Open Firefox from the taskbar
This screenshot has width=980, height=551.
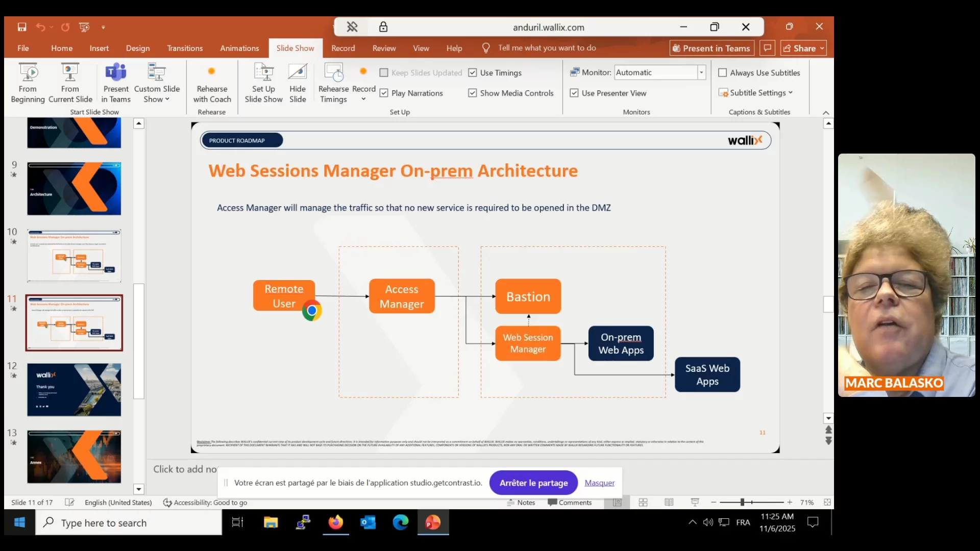tap(336, 522)
